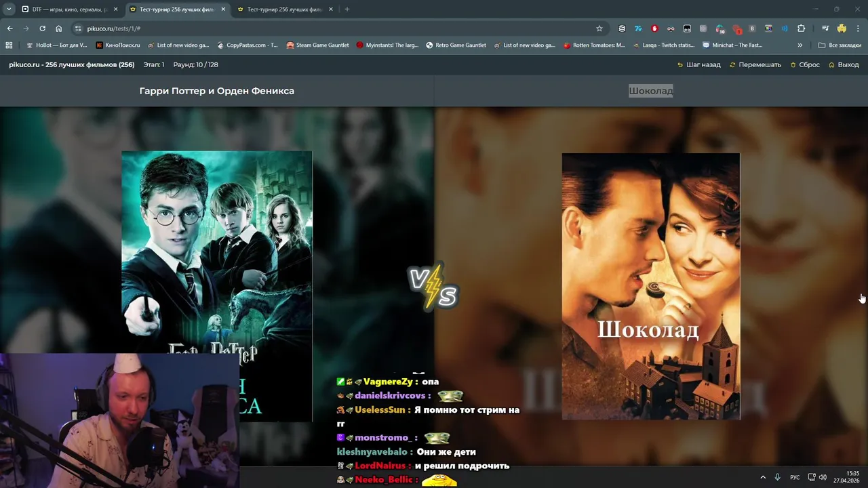Open the taskbar microphone icon
868x488 pixels.
pyautogui.click(x=778, y=477)
